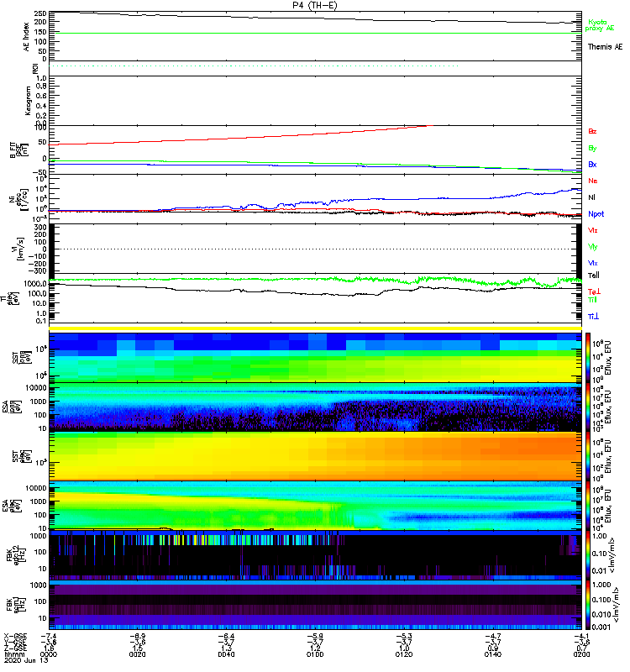Click the SST ions spectrogram colorbar
630x672 pixels.
click(x=588, y=358)
